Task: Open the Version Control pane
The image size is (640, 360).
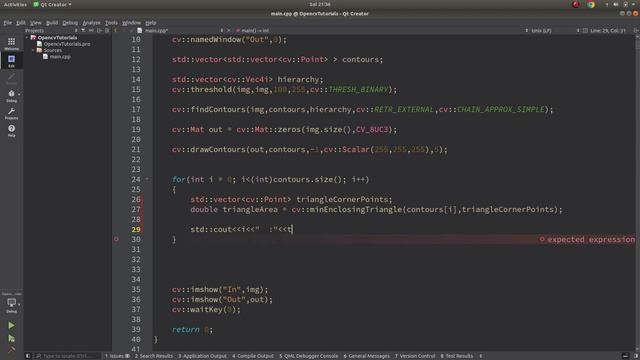Action: (415, 356)
